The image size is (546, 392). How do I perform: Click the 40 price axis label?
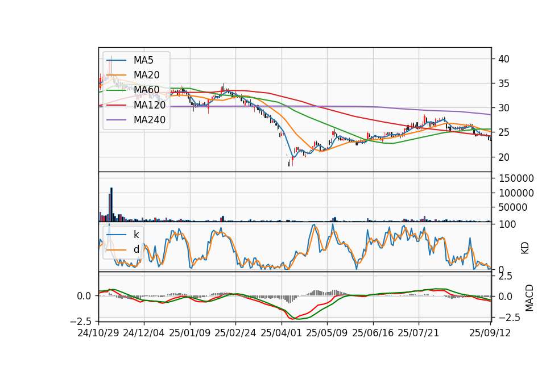(x=504, y=59)
